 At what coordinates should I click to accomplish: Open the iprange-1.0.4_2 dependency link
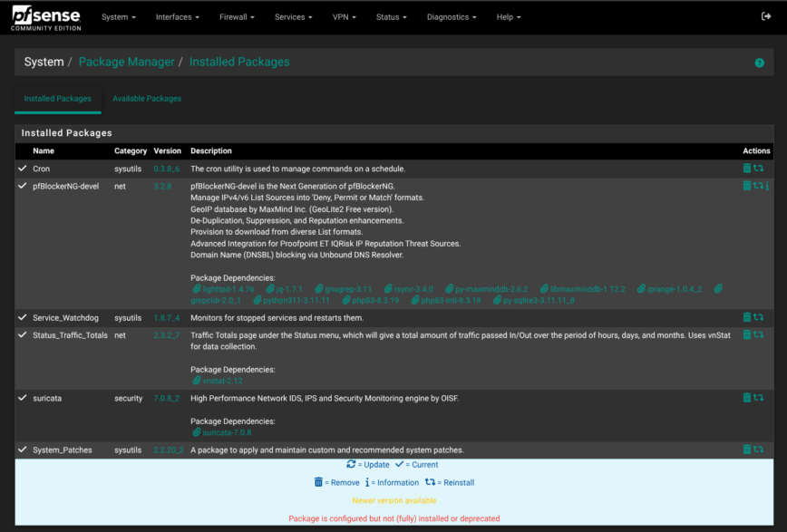(669, 289)
